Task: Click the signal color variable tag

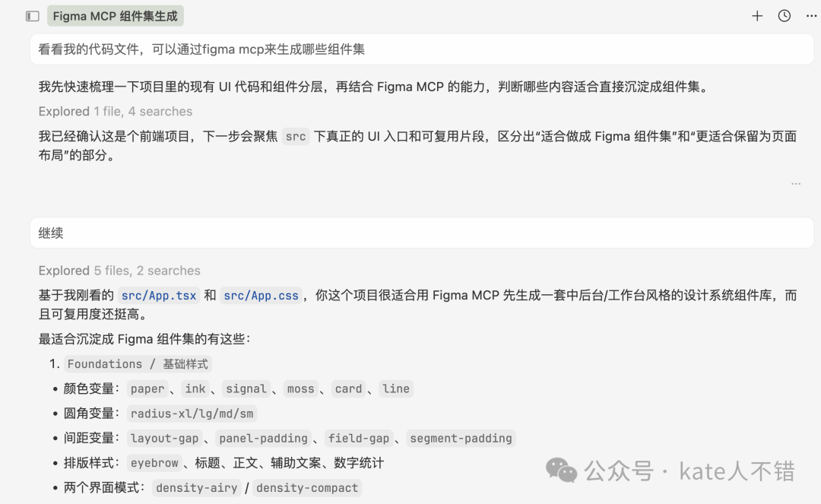Action: (x=246, y=389)
